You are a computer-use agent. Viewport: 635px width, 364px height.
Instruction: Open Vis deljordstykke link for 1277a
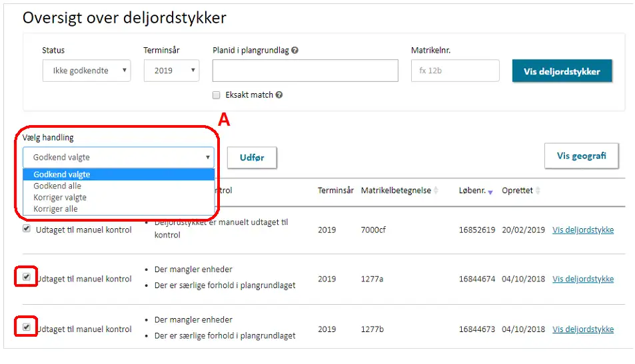(x=583, y=279)
